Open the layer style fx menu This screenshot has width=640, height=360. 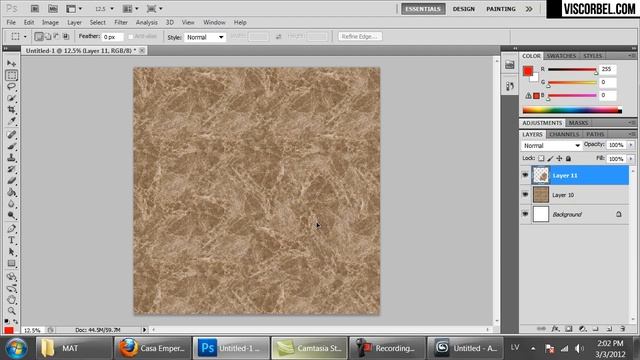[555, 328]
